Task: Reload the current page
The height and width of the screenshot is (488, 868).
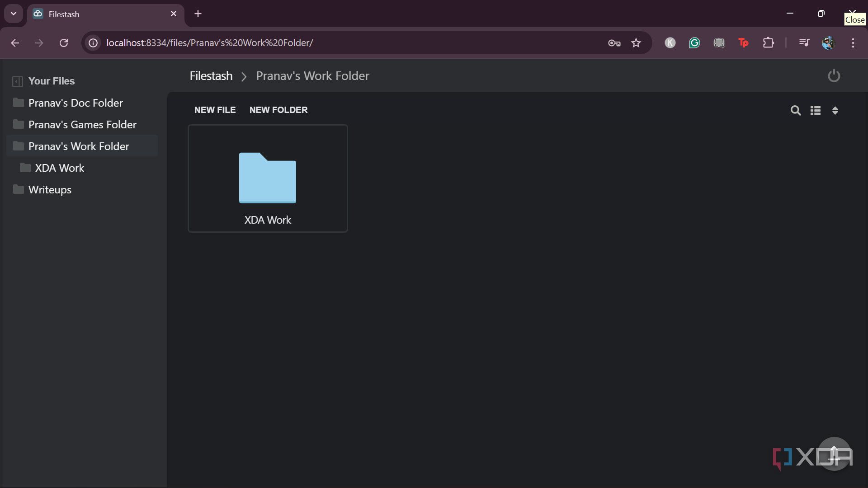Action: (x=64, y=43)
